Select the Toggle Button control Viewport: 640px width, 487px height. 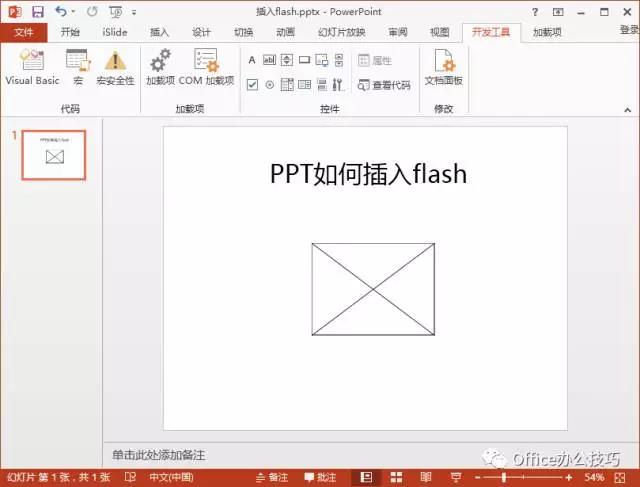pyautogui.click(x=322, y=85)
